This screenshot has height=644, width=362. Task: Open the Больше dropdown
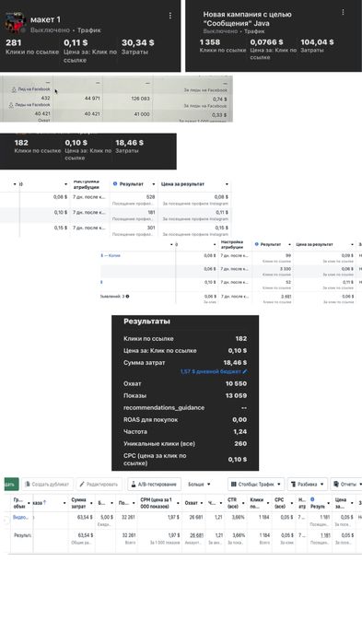click(x=199, y=485)
